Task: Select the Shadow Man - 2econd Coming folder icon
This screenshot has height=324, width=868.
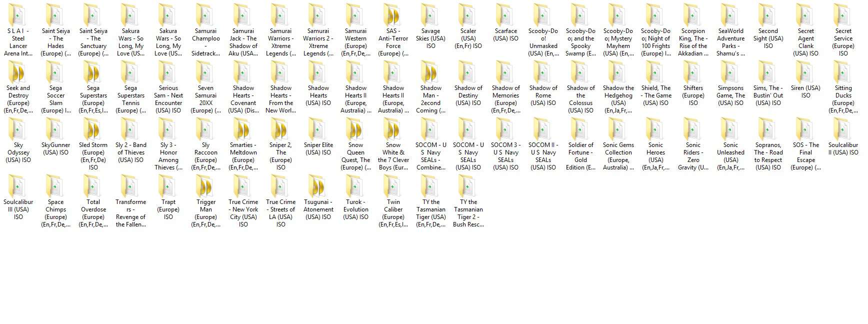Action: click(430, 71)
